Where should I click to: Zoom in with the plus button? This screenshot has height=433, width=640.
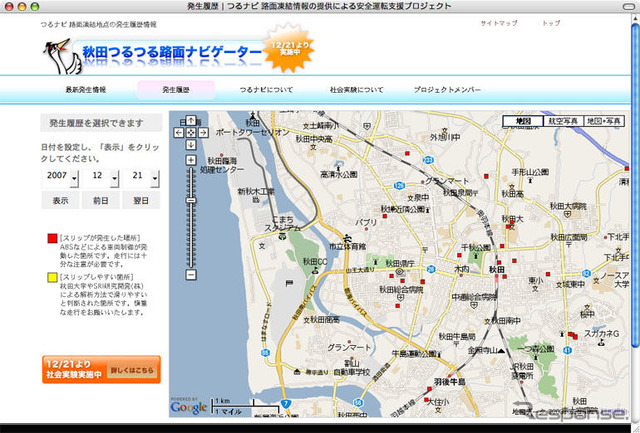[x=191, y=160]
